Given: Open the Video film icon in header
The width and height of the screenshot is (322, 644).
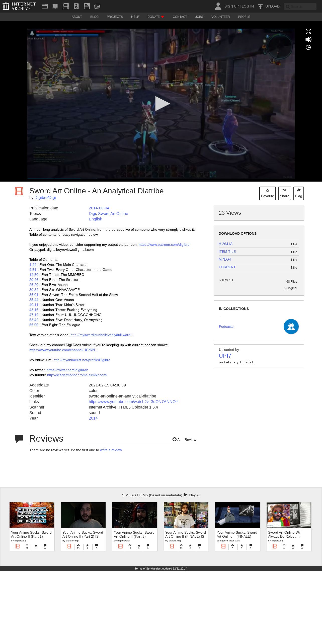Looking at the screenshot, I should pyautogui.click(x=66, y=6).
